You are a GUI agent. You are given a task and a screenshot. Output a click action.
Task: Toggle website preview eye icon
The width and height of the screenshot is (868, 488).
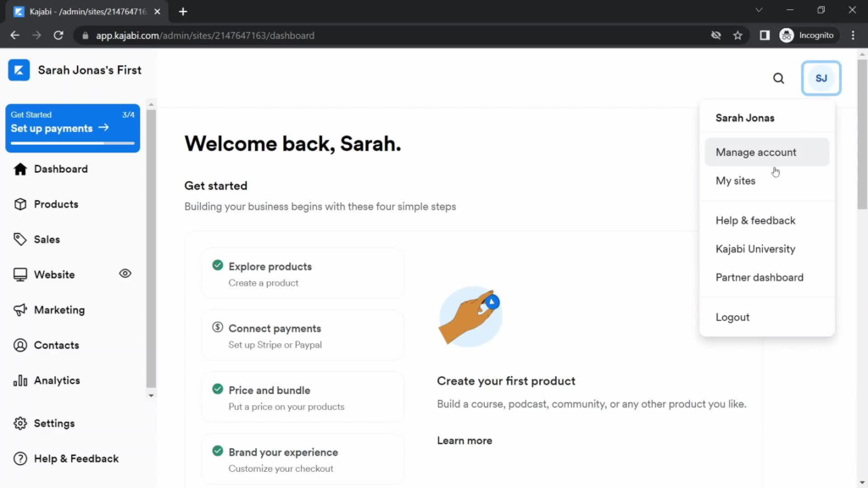pos(125,274)
